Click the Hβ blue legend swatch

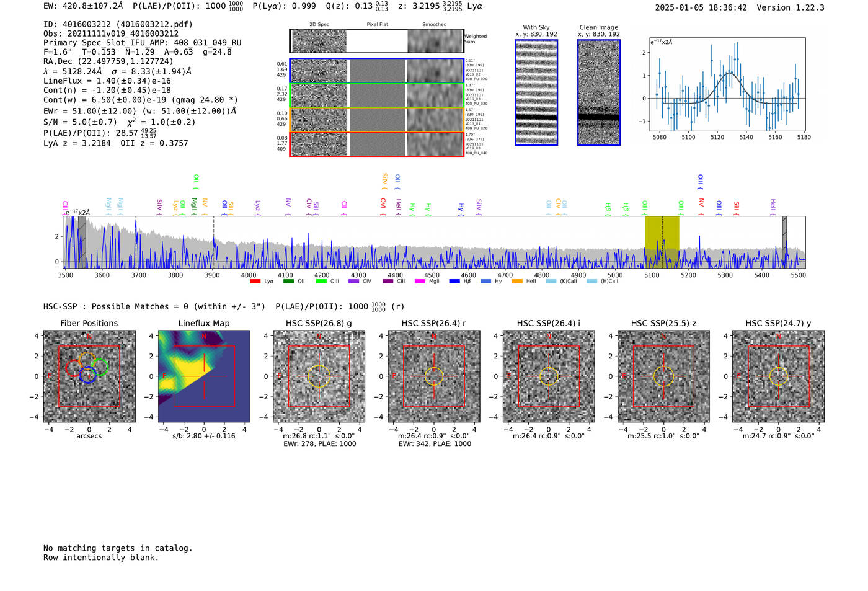[x=454, y=282]
